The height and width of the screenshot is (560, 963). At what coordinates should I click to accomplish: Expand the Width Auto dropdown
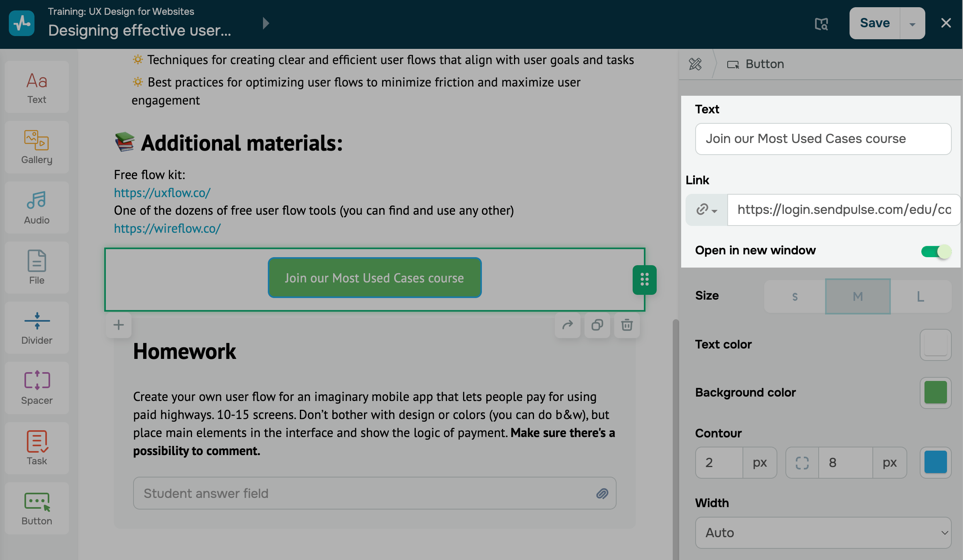click(823, 532)
